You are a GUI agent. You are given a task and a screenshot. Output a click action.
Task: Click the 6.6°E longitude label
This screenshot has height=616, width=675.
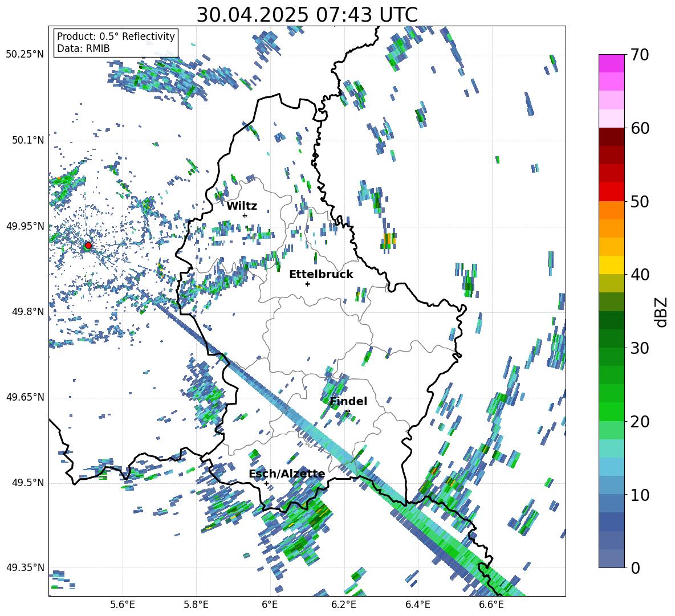point(491,605)
